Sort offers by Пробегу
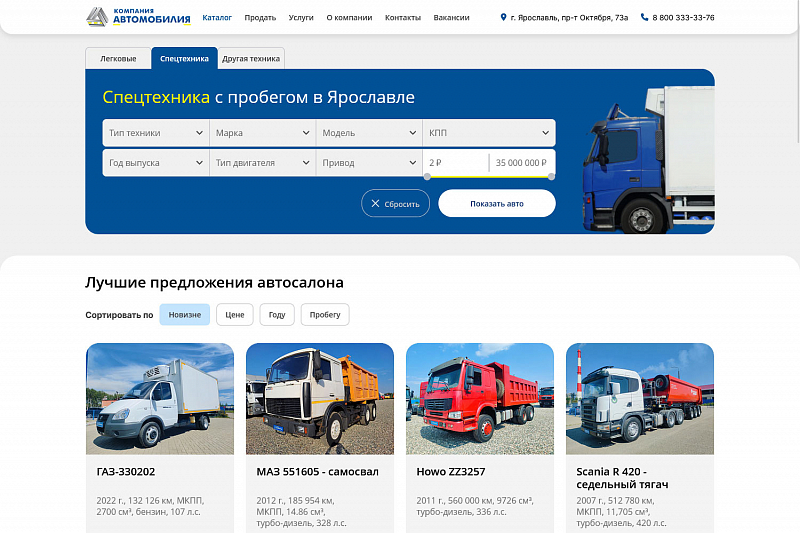The image size is (800, 533). (325, 315)
